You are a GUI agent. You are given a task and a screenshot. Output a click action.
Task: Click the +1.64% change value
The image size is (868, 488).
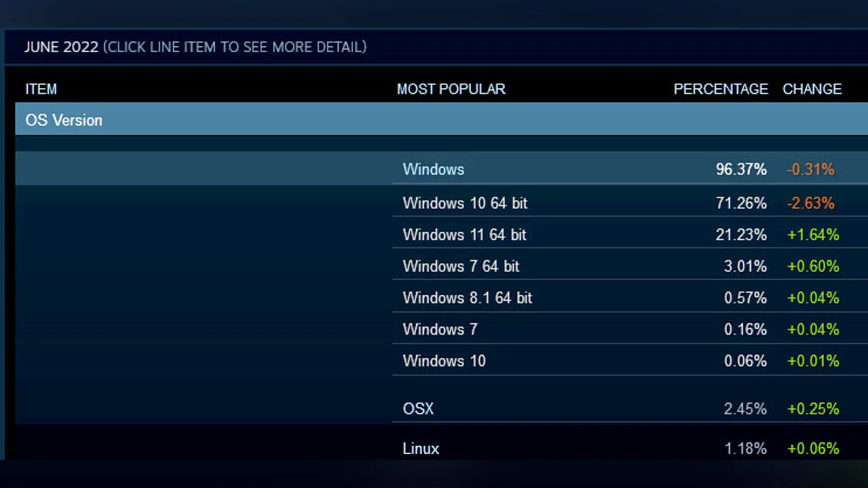click(x=813, y=235)
